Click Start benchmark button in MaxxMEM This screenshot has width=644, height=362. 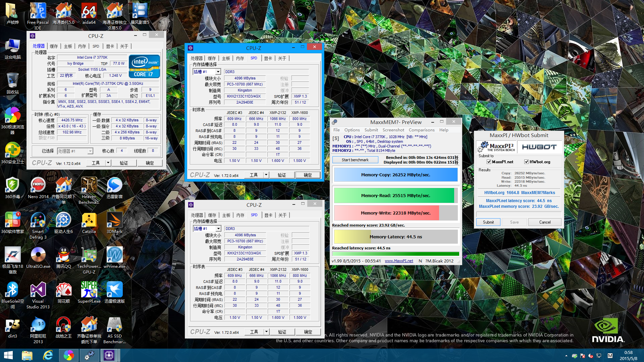coord(355,160)
